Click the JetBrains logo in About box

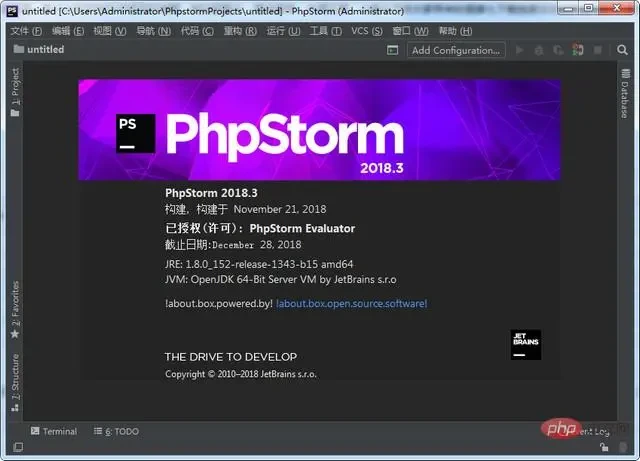point(525,341)
